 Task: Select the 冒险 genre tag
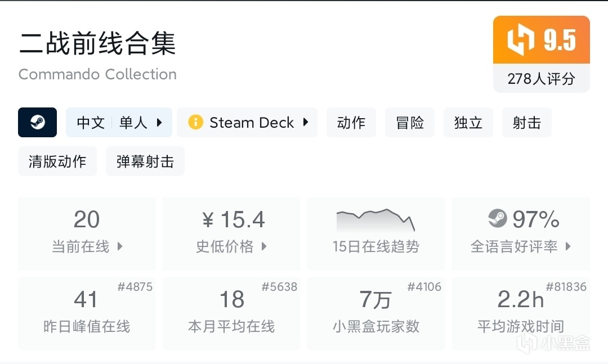[x=410, y=123]
